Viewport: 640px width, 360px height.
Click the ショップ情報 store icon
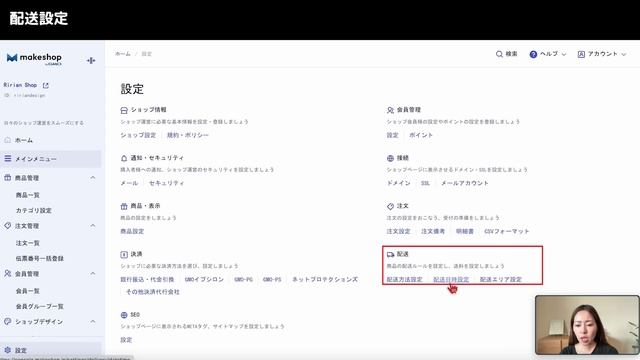(124, 110)
